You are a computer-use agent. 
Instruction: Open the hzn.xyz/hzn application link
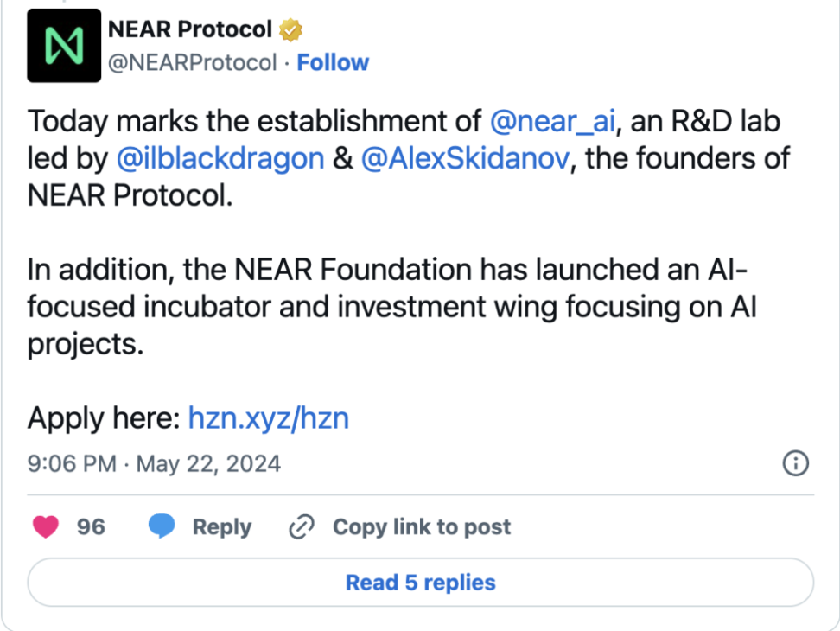(268, 417)
